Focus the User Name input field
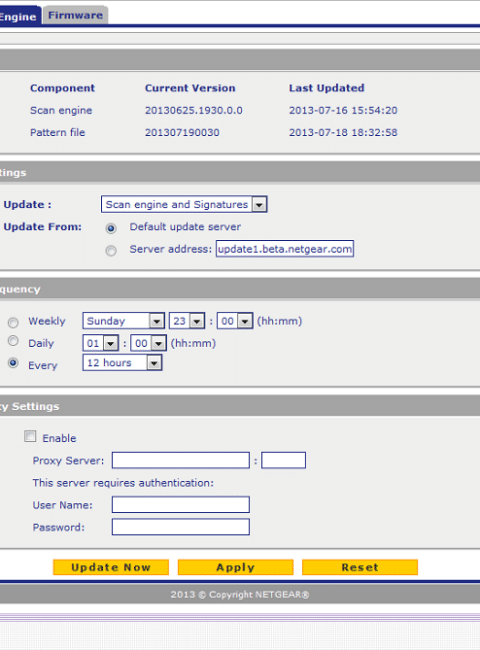The height and width of the screenshot is (650, 480). tap(181, 505)
